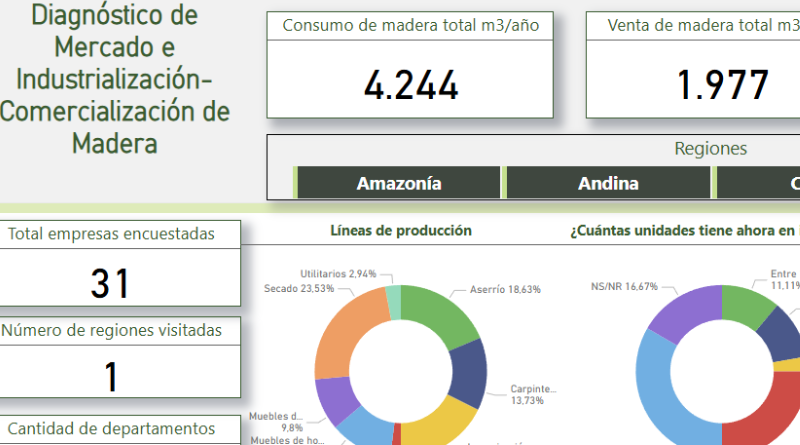Click the Consumo de madera total value 4.244
The width and height of the screenshot is (800, 445).
click(411, 86)
